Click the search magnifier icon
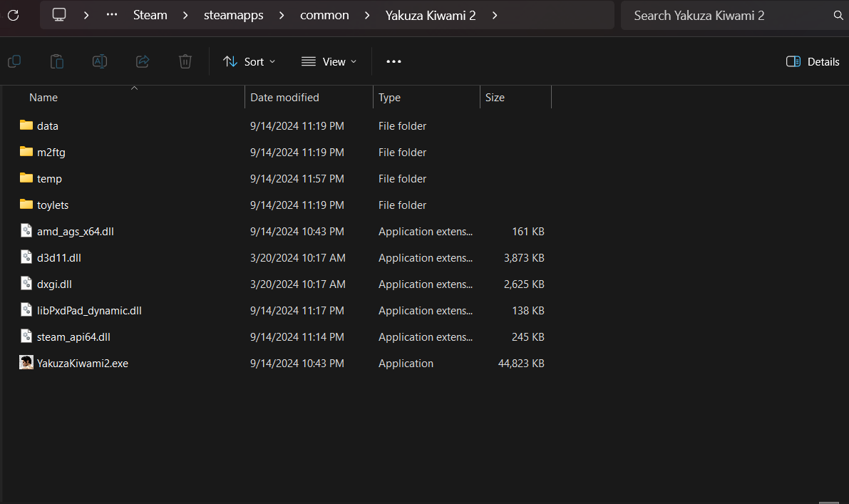 (x=838, y=15)
